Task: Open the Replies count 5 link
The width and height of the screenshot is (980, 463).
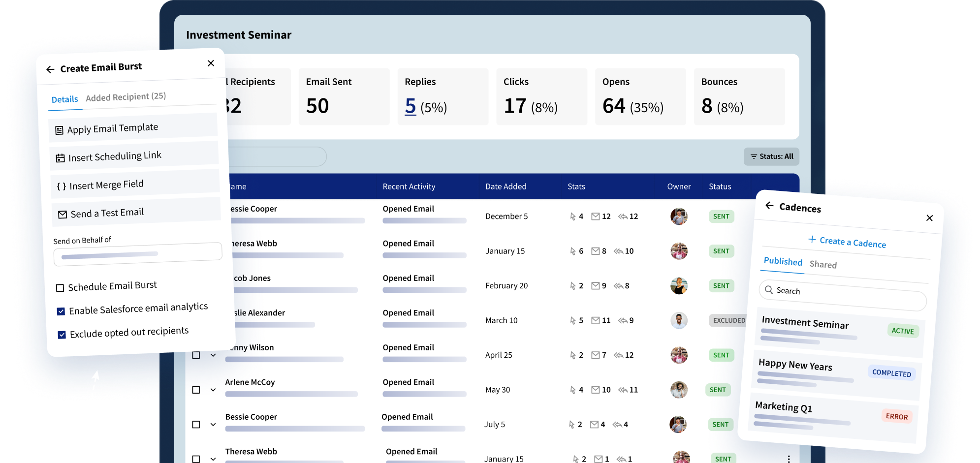Action: (x=411, y=106)
